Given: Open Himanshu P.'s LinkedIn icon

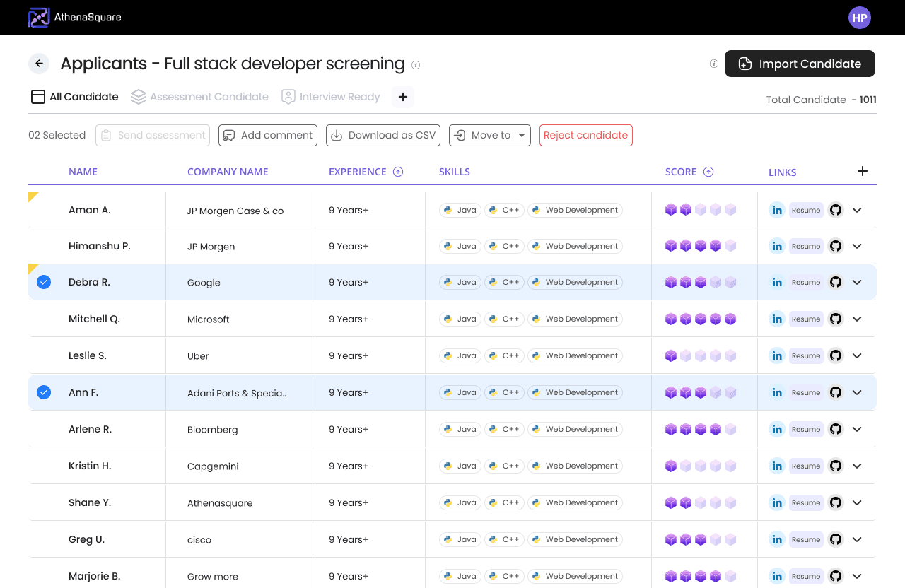Looking at the screenshot, I should (777, 246).
